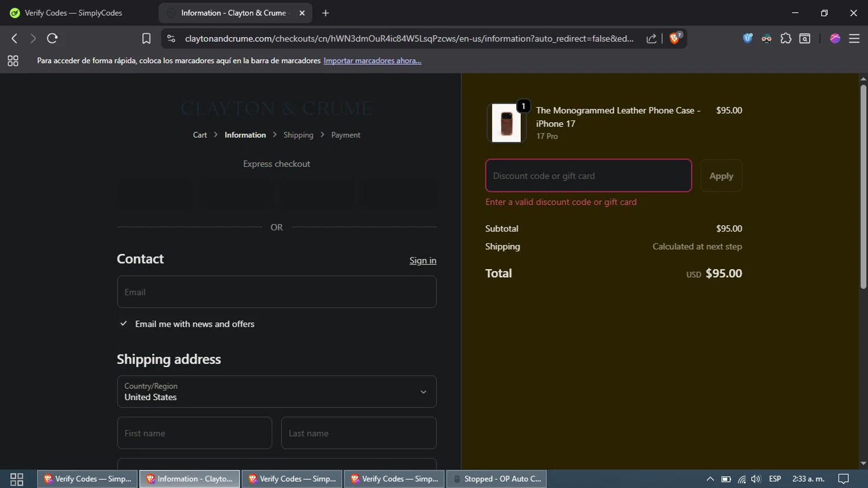Open the purple Leo AI icon
Viewport: 868px width, 488px height.
835,38
